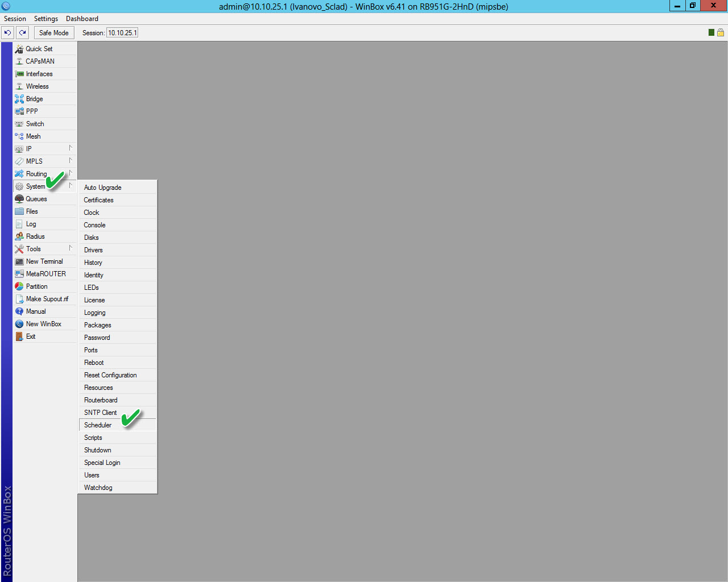
Task: Click the Log icon
Action: (19, 224)
